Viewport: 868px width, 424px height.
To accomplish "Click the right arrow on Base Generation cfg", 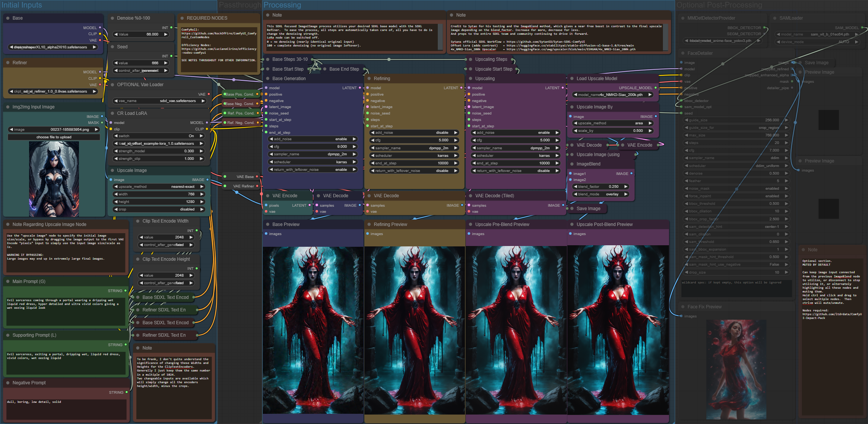I will [354, 147].
